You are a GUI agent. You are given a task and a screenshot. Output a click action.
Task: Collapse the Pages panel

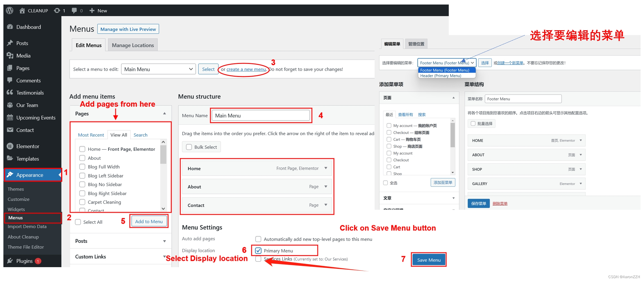(164, 113)
